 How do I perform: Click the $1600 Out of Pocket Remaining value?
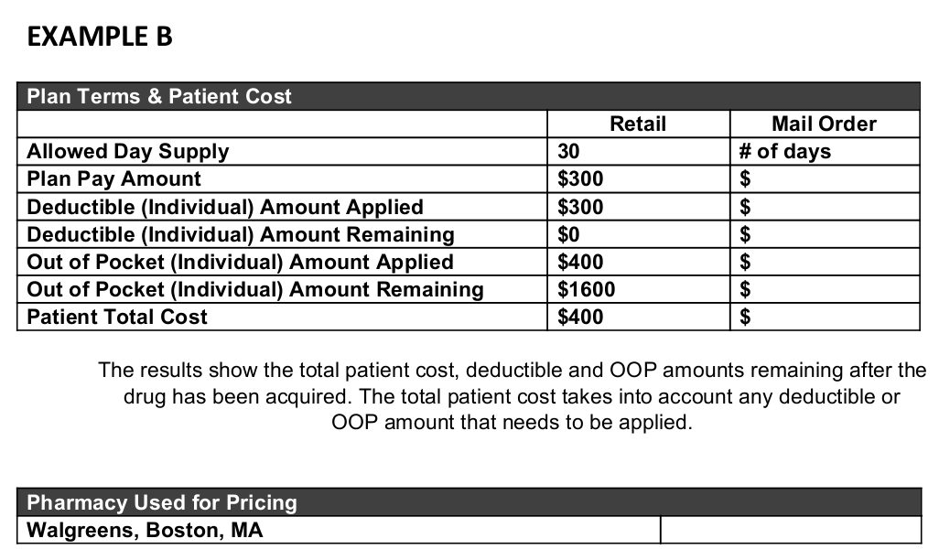click(587, 289)
